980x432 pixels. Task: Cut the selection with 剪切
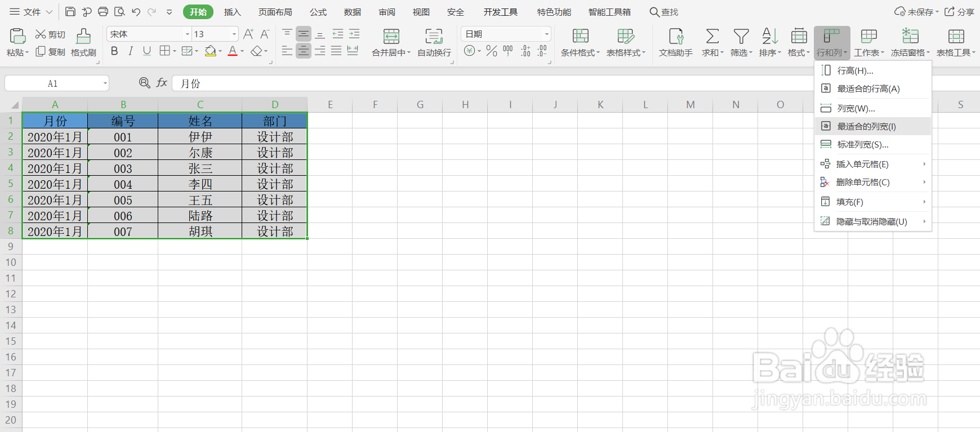[x=50, y=34]
